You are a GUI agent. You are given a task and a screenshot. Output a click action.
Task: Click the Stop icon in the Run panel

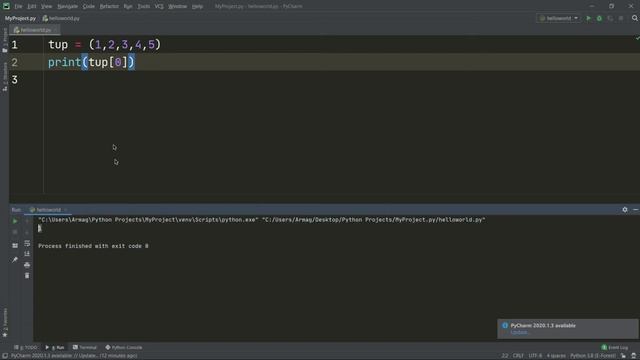coord(15,232)
